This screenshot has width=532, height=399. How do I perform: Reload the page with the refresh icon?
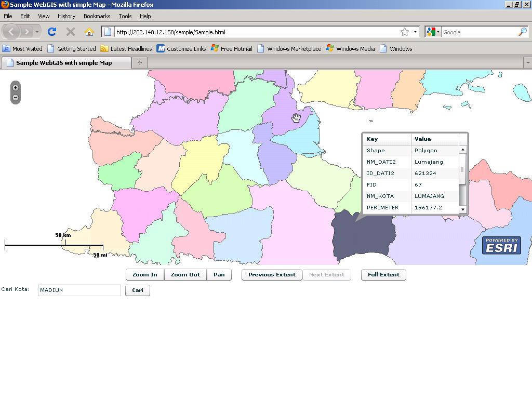click(52, 32)
